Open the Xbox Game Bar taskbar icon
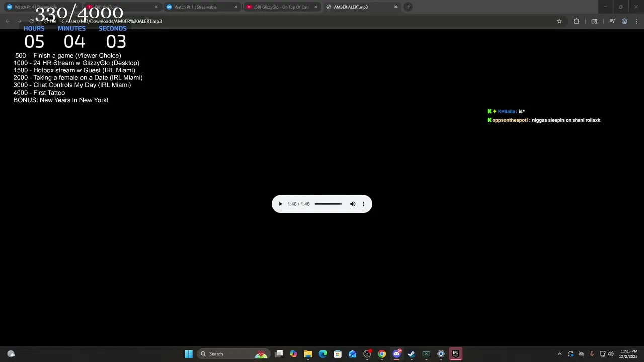Viewport: 644px width, 362px height. 426,354
